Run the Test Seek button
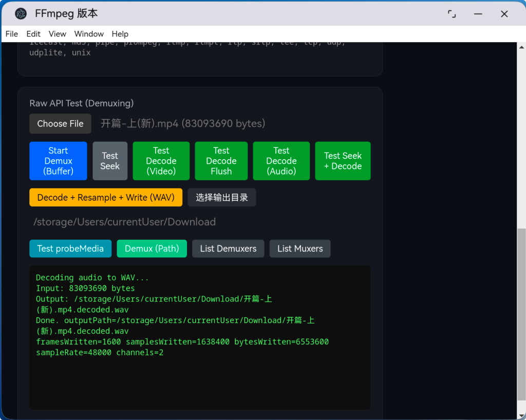526x420 pixels. coord(110,161)
